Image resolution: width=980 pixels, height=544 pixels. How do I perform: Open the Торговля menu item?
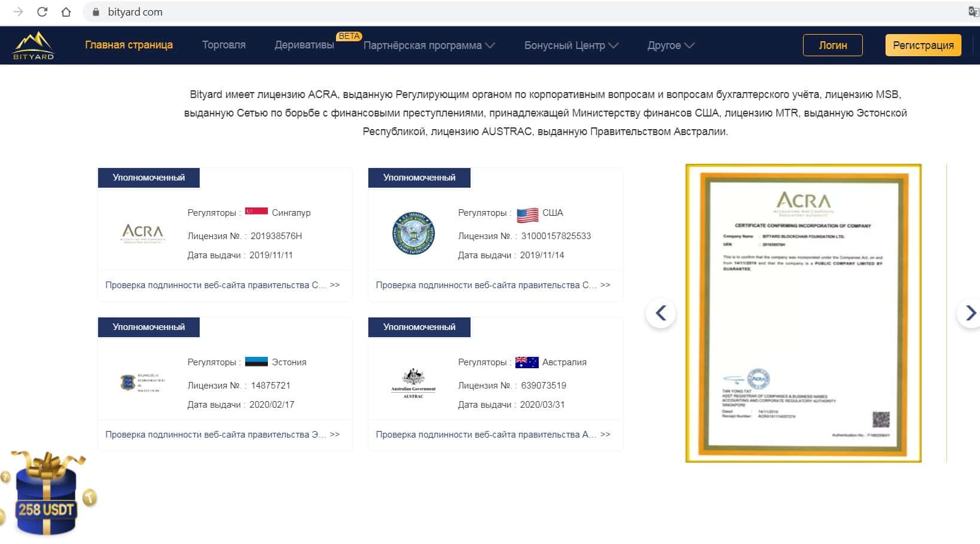pyautogui.click(x=224, y=45)
